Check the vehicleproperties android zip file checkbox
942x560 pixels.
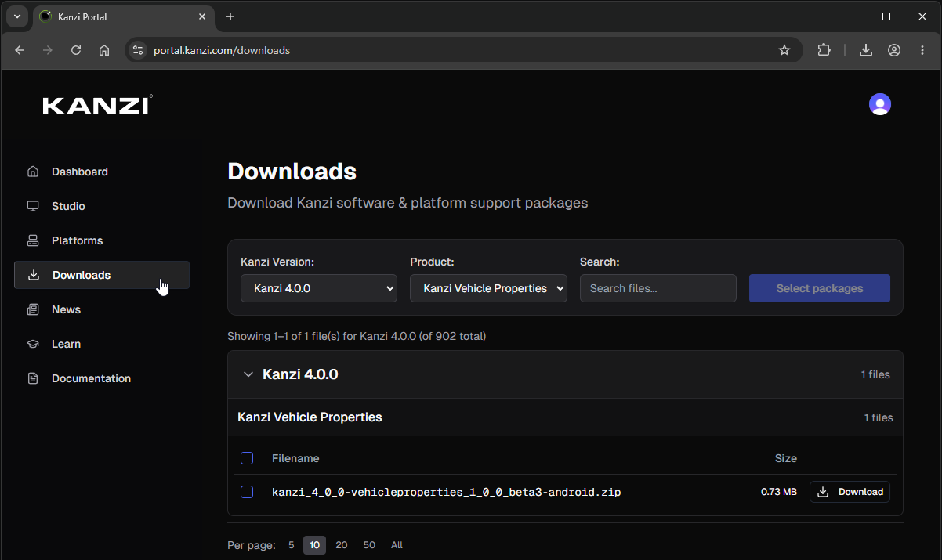(247, 492)
